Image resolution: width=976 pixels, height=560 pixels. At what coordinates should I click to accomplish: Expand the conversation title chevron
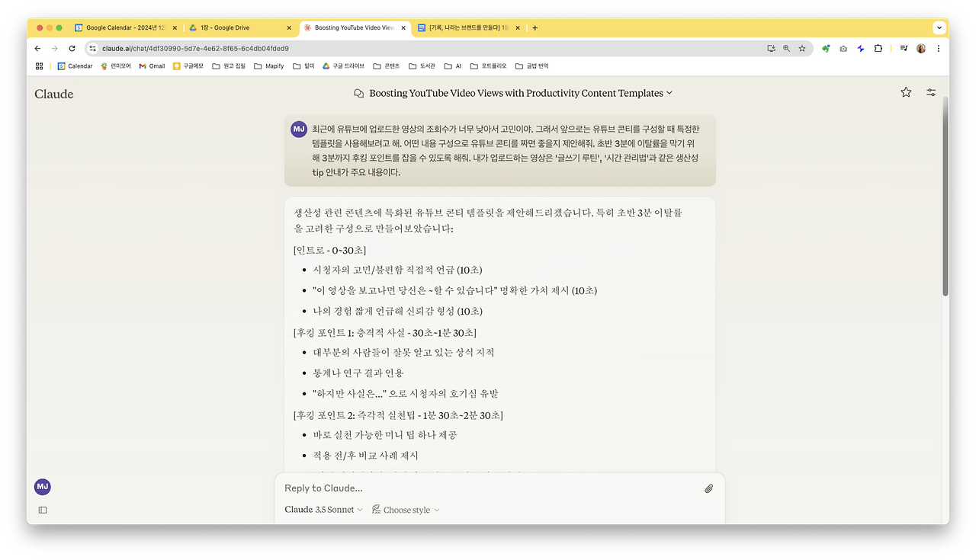tap(668, 93)
